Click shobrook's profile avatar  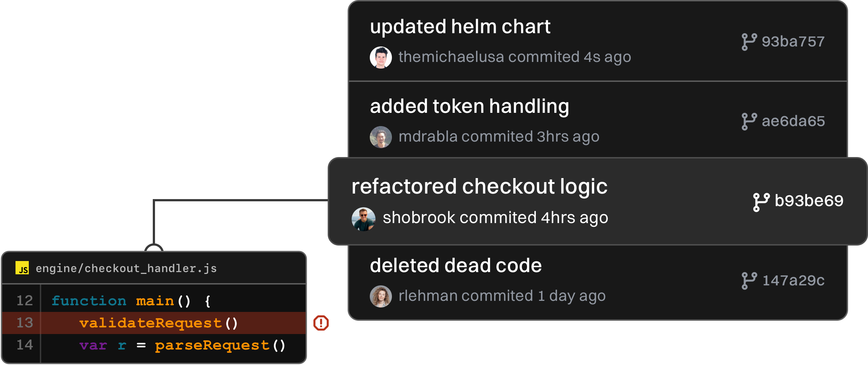point(364,219)
